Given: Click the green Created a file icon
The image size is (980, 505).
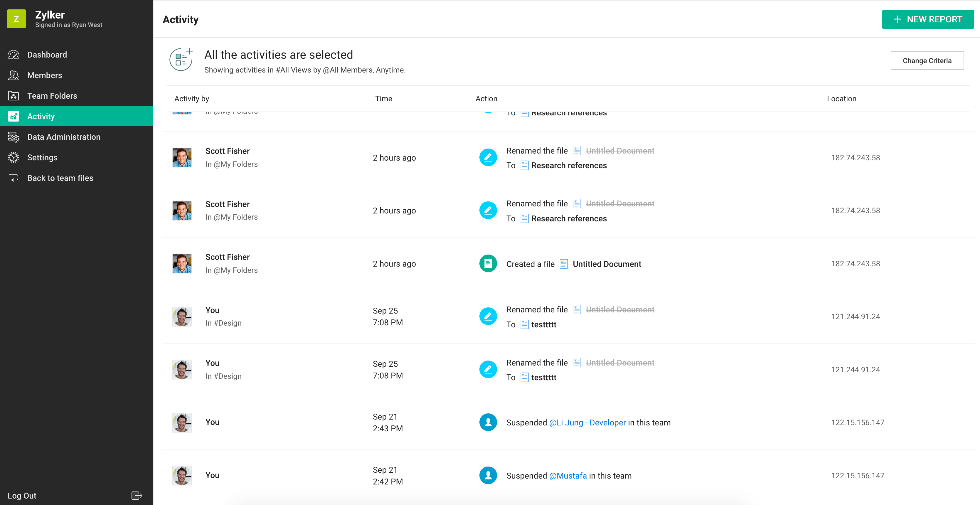Looking at the screenshot, I should pyautogui.click(x=488, y=263).
